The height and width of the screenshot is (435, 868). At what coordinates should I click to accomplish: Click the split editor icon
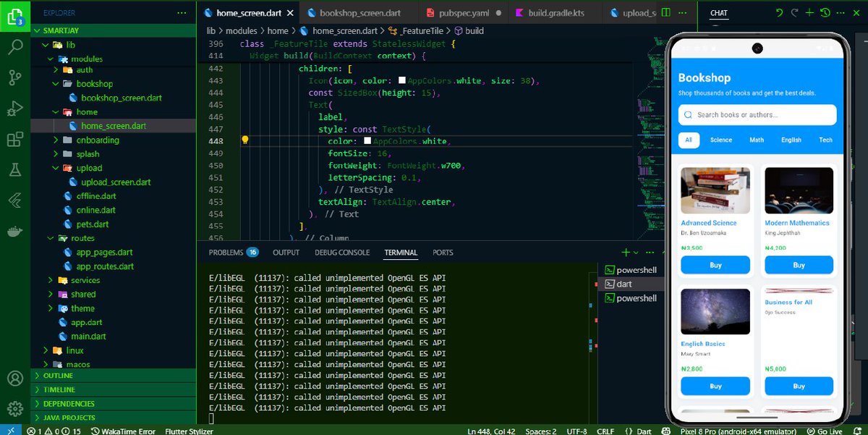click(x=666, y=13)
